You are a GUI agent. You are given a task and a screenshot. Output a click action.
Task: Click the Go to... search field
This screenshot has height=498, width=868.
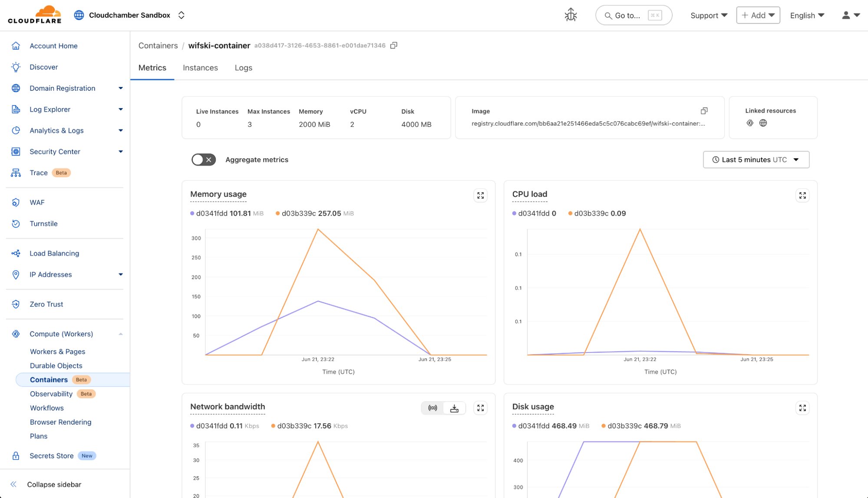[x=633, y=15]
